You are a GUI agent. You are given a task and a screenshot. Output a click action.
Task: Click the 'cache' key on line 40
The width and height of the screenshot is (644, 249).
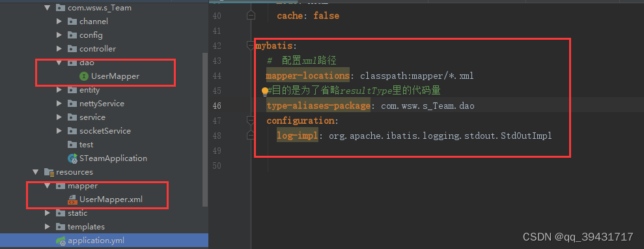point(290,16)
